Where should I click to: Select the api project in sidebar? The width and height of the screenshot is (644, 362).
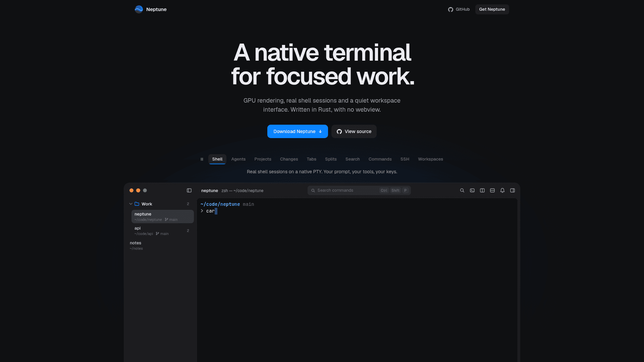[x=162, y=231]
